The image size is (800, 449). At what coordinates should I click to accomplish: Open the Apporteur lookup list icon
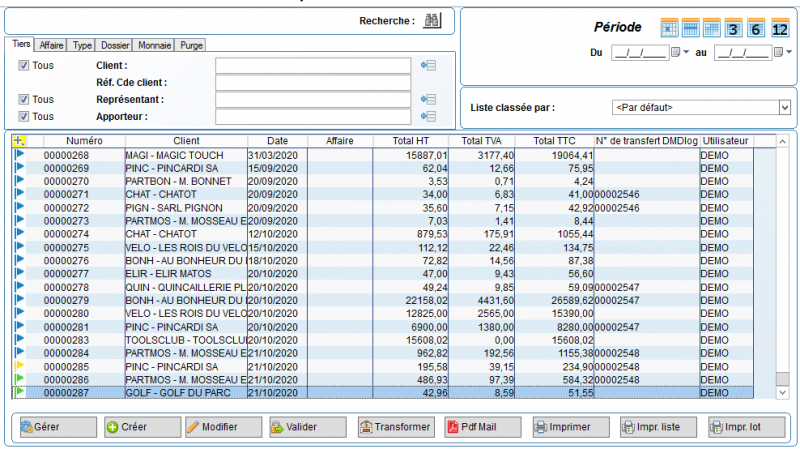[430, 116]
